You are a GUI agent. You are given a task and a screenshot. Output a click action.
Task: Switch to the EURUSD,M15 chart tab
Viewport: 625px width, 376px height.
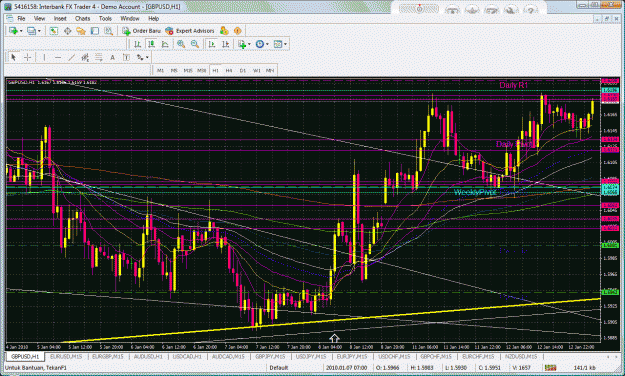[x=66, y=356]
